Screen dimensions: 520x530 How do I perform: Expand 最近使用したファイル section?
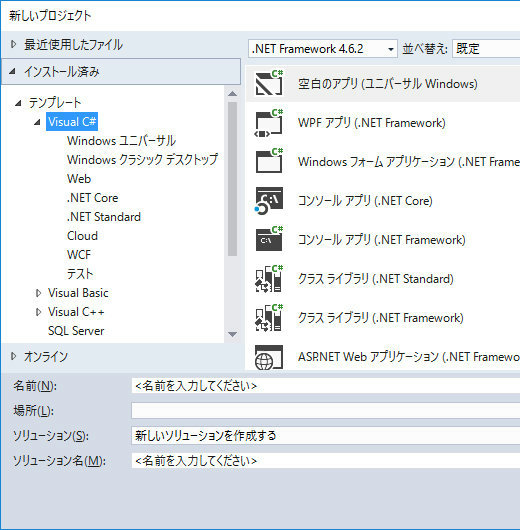14,44
